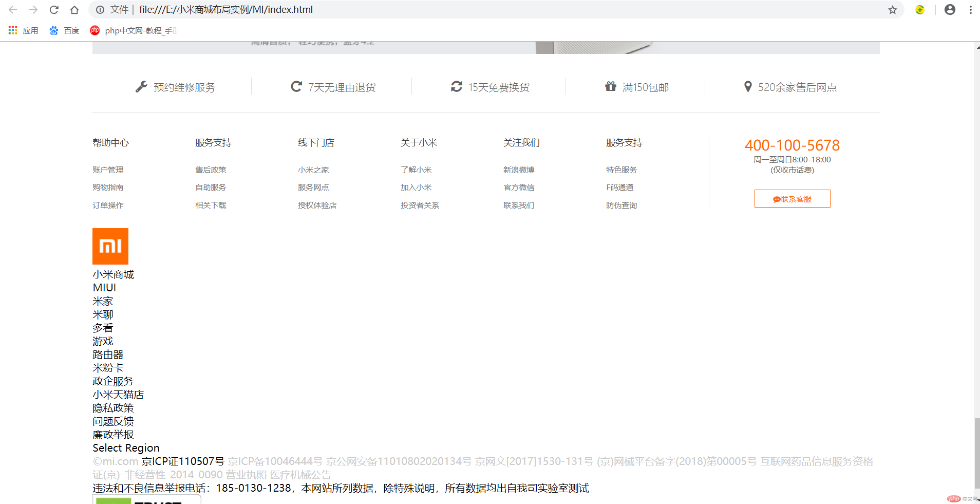Click the vertical scrollbar thumb
Screen dimensions: 980x504
pos(977,453)
